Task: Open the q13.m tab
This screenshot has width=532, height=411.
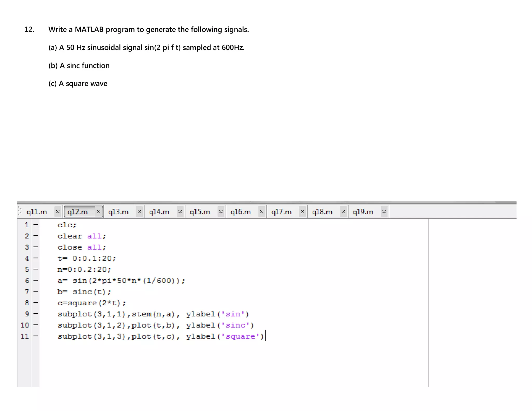Action: coord(118,212)
